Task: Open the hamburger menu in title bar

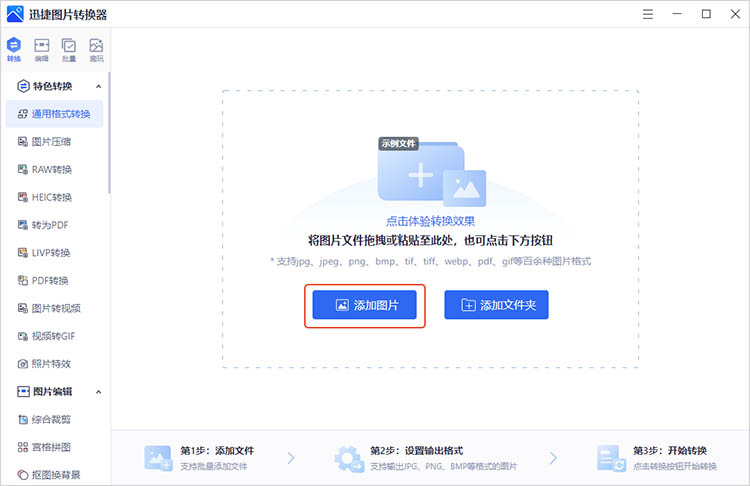Action: click(648, 14)
